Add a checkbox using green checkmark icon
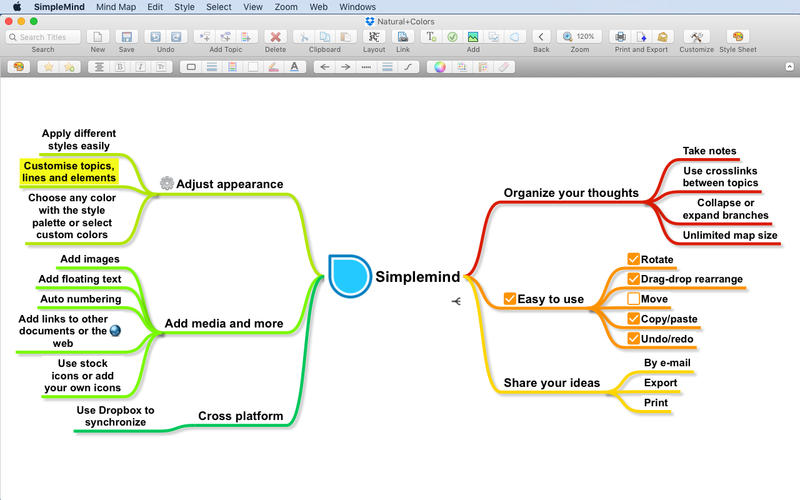 point(452,37)
